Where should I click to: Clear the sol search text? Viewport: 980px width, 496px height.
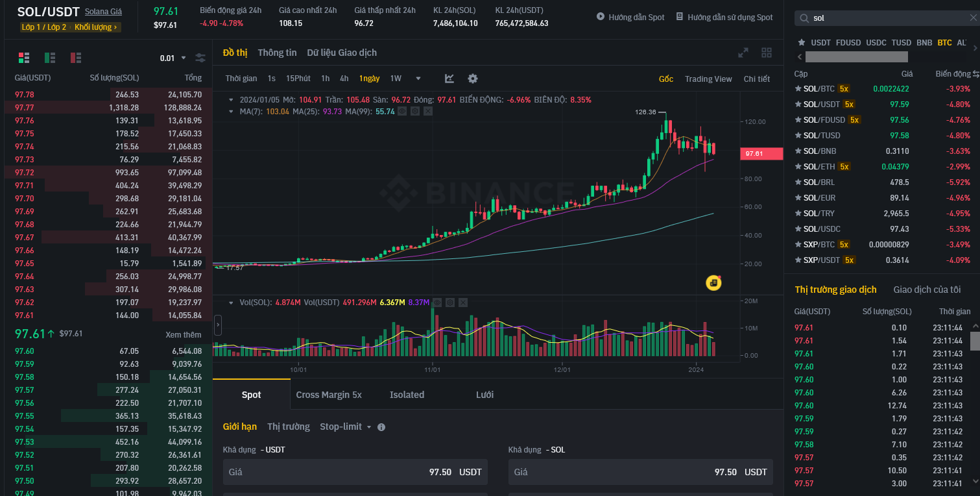973,18
